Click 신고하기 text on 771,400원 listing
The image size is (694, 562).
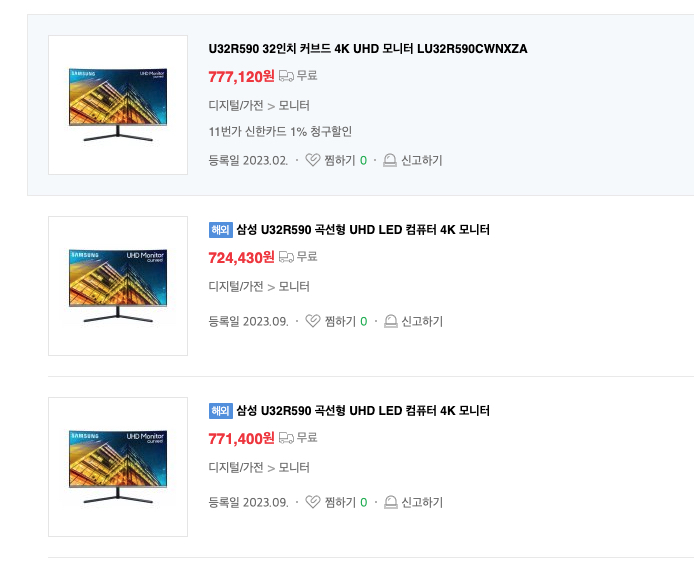[x=421, y=502]
